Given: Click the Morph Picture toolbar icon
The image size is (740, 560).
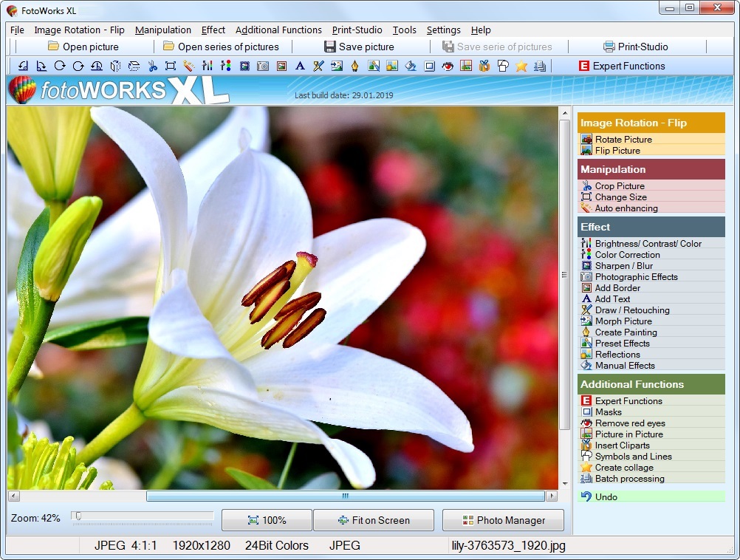Looking at the screenshot, I should (336, 66).
